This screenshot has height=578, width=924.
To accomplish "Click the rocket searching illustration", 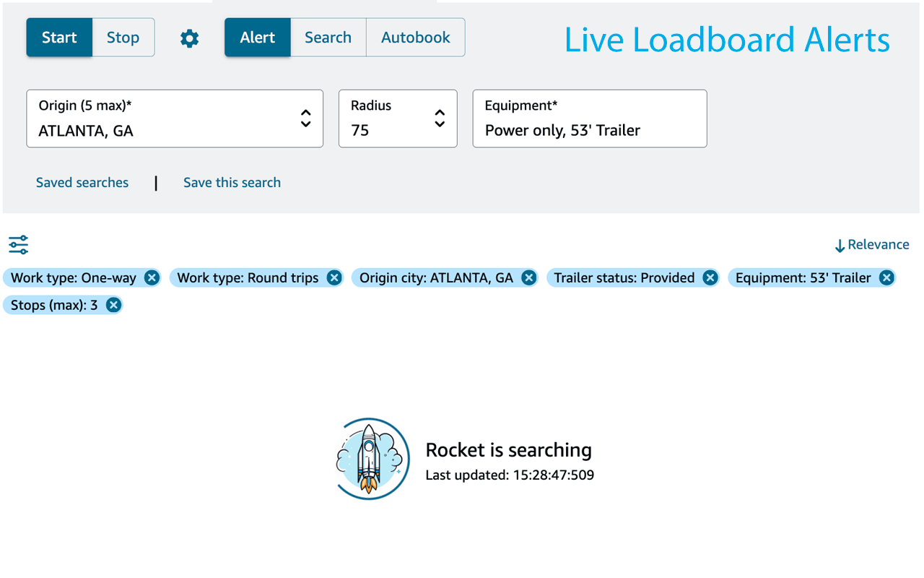I will (x=371, y=458).
